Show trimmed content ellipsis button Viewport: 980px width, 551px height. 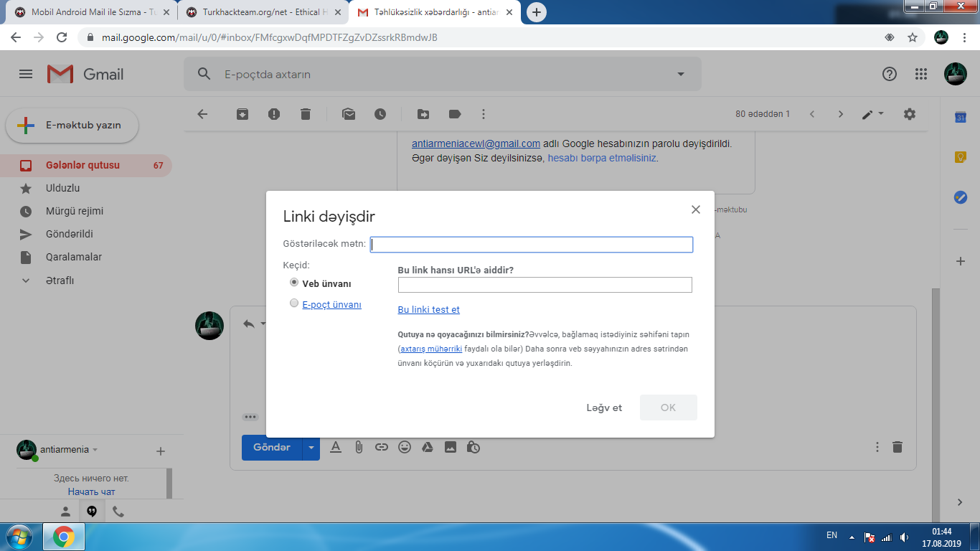coord(250,417)
